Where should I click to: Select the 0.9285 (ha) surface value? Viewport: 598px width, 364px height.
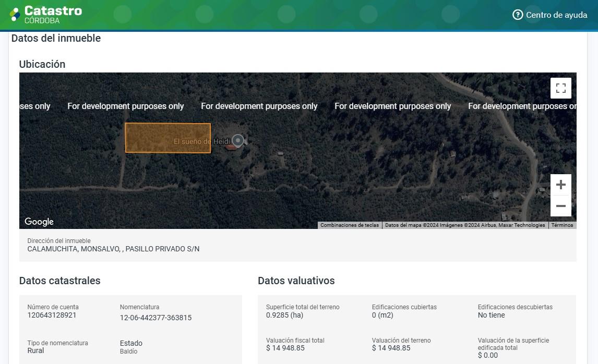[284, 315]
